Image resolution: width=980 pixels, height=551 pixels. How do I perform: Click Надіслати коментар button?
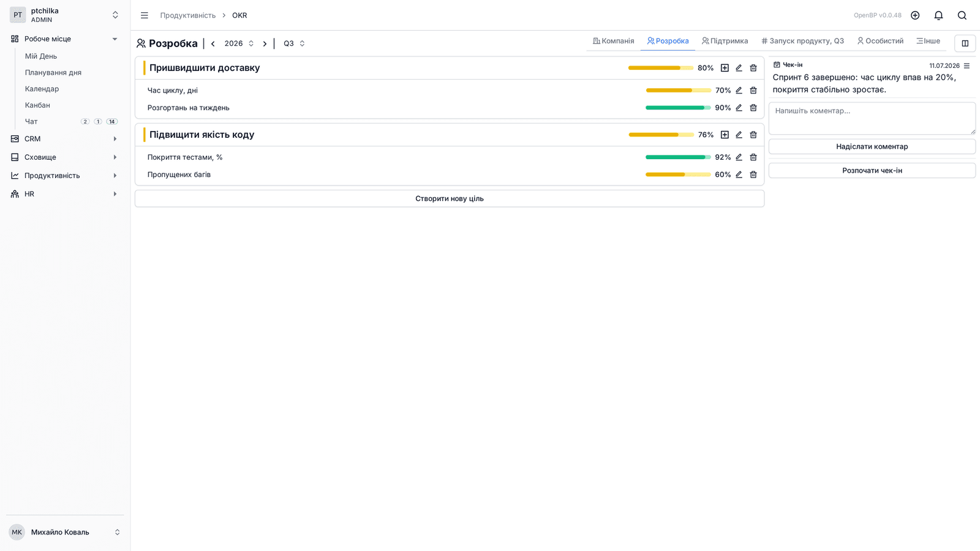point(872,146)
